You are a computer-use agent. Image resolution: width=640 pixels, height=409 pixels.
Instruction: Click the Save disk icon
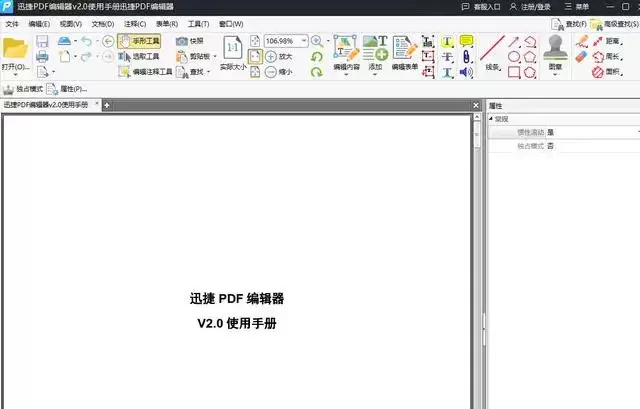[x=42, y=41]
